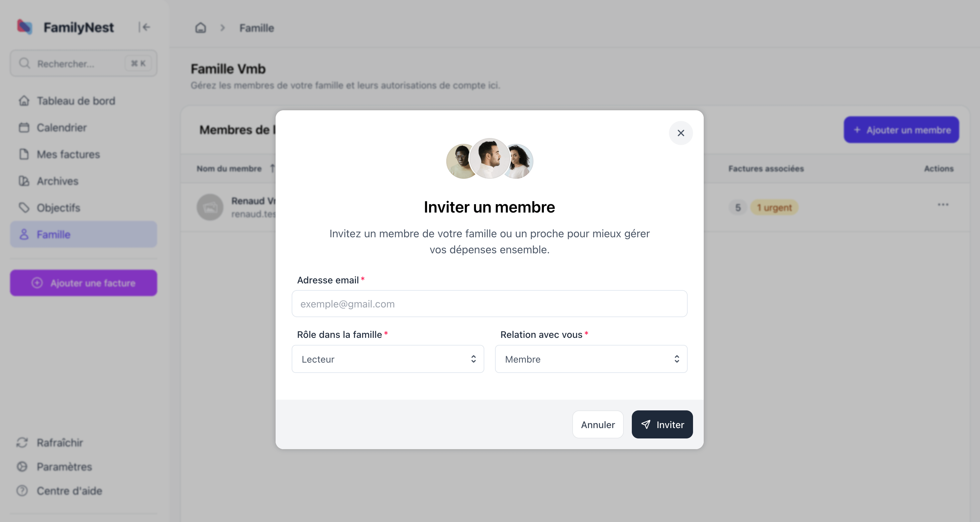Focus the Adresse email input field
The image size is (980, 522).
(489, 304)
